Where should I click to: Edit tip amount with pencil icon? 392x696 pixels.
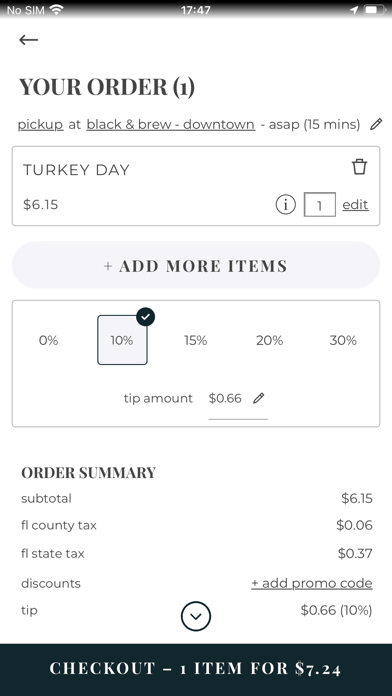coord(258,398)
